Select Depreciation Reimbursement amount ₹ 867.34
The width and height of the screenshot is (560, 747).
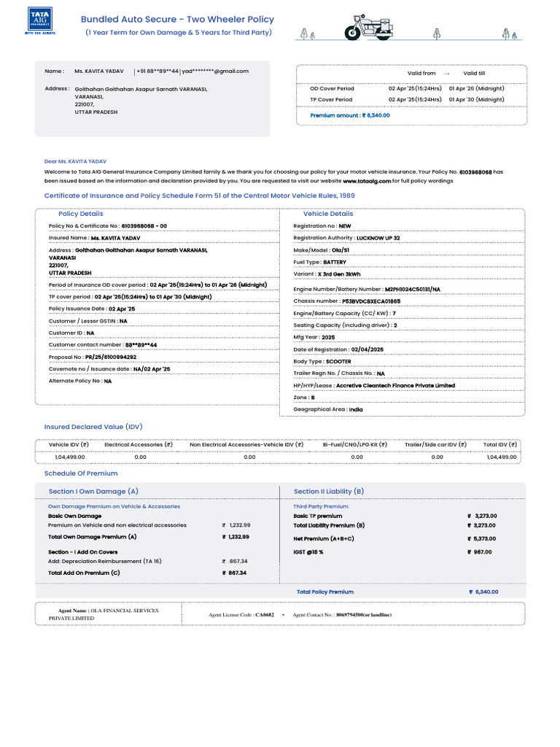(x=235, y=561)
